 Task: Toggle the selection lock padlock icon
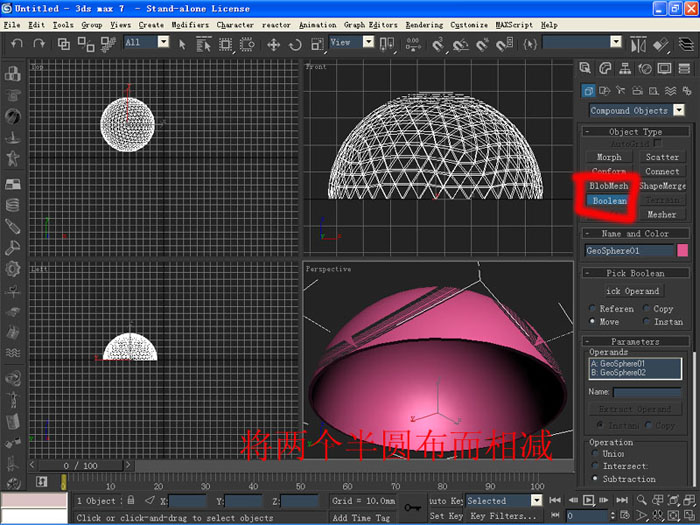pos(131,500)
